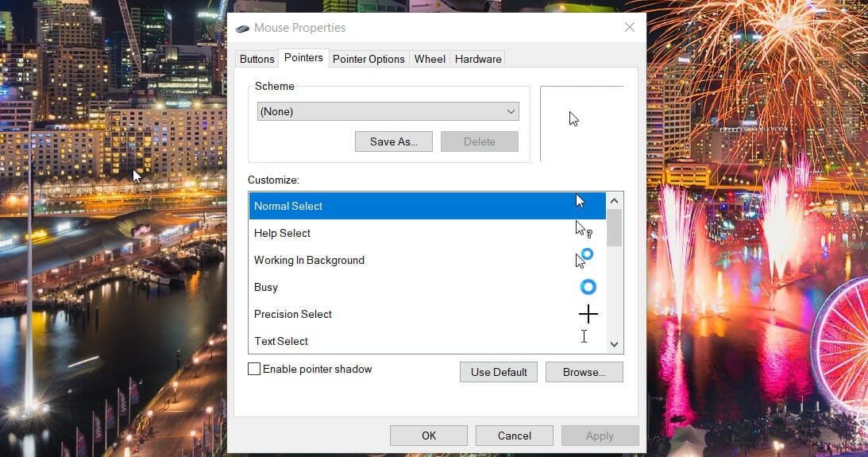Open the Hardware tab
Viewport: 868px width, 457px height.
coord(478,60)
